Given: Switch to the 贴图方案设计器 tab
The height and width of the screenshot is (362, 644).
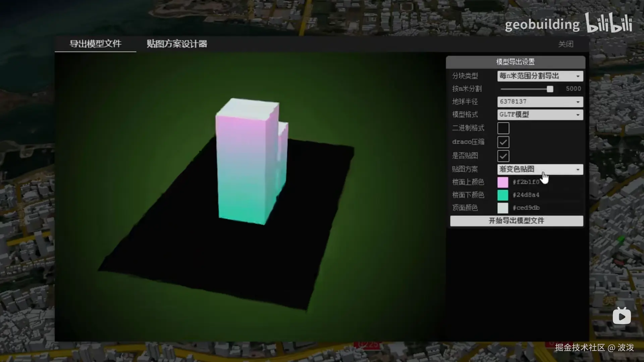Looking at the screenshot, I should click(177, 44).
